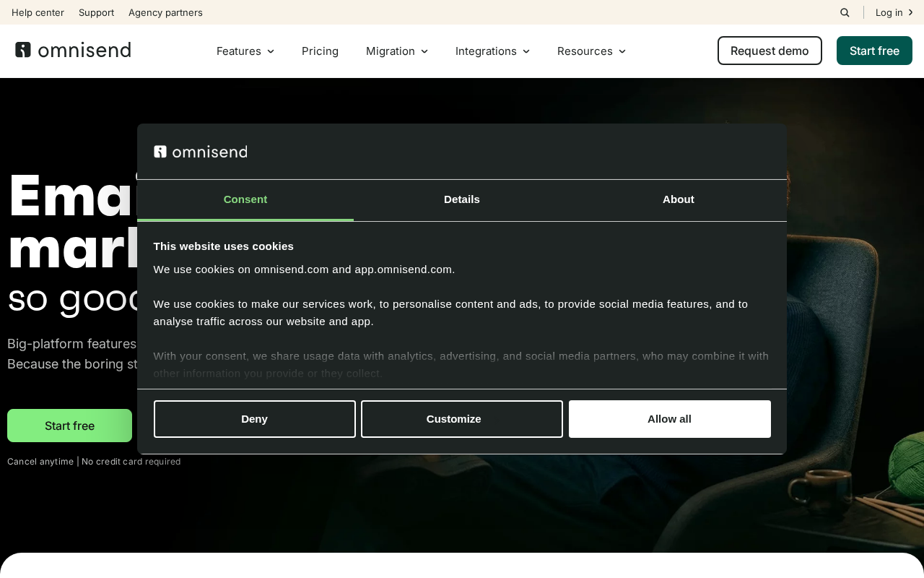Switch to the Consent tab

pos(245,200)
